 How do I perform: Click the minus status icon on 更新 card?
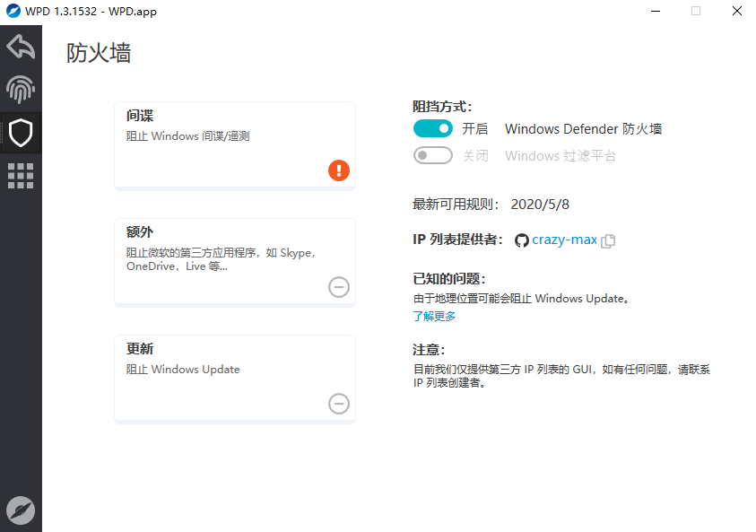point(339,404)
